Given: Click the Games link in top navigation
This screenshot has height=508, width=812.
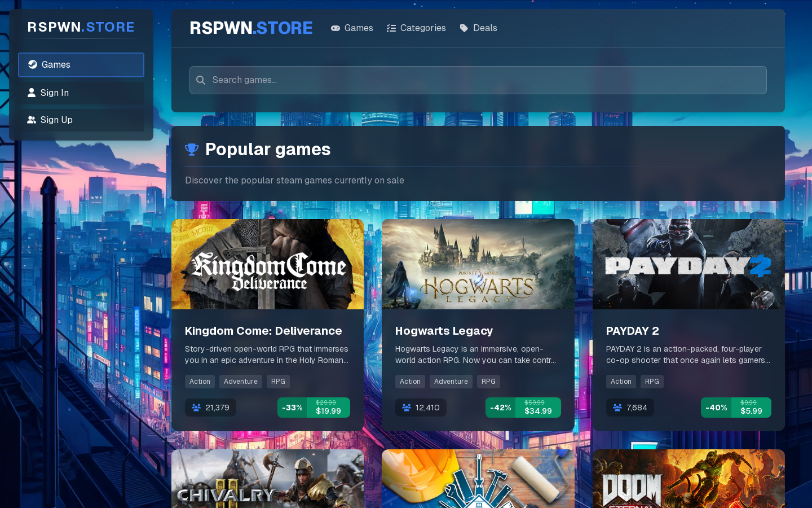Looking at the screenshot, I should [352, 28].
